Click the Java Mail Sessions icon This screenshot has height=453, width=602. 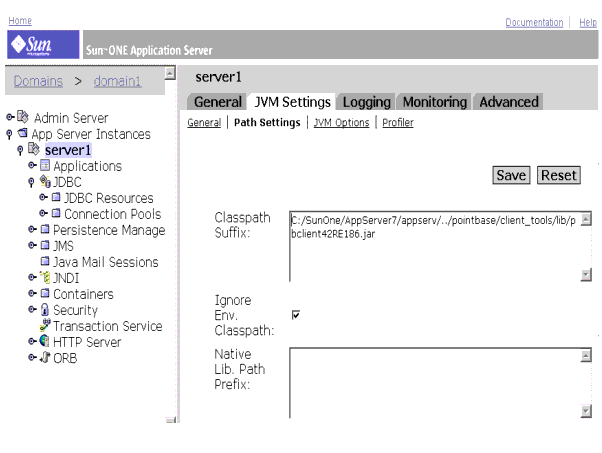(45, 261)
